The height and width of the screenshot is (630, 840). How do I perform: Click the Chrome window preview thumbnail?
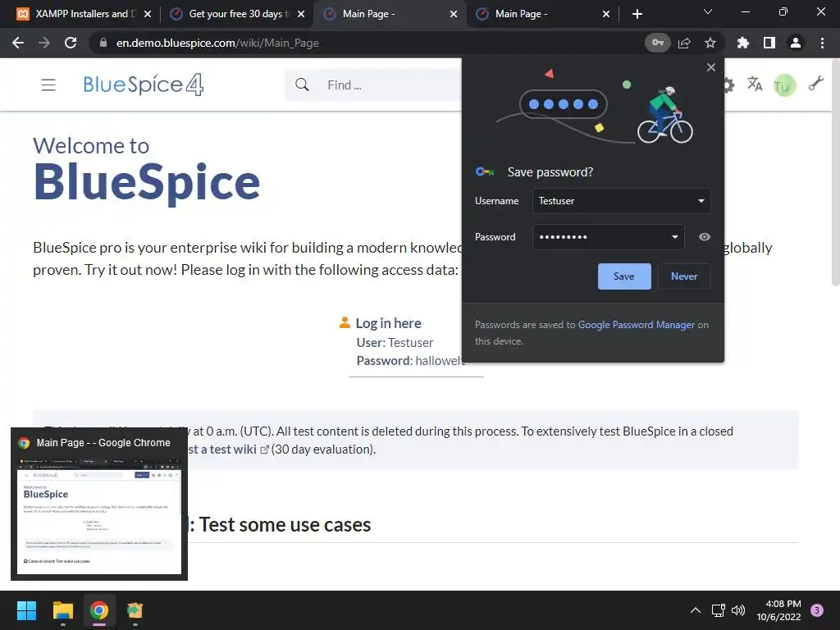coord(99,515)
